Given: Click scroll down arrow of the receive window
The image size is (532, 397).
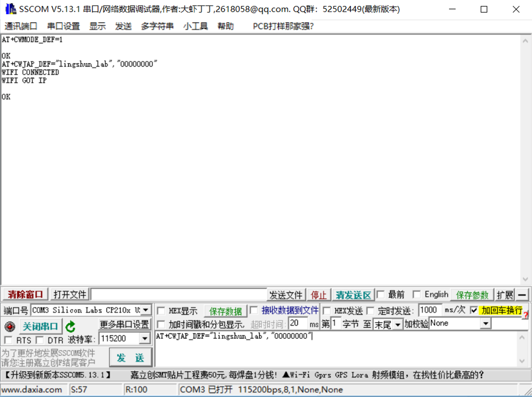Looking at the screenshot, I should pos(525,279).
